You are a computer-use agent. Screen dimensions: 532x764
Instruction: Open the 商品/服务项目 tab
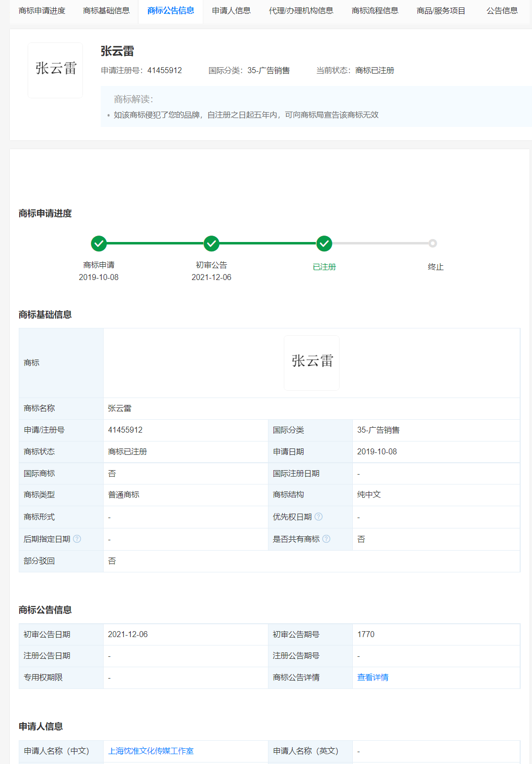coord(441,11)
